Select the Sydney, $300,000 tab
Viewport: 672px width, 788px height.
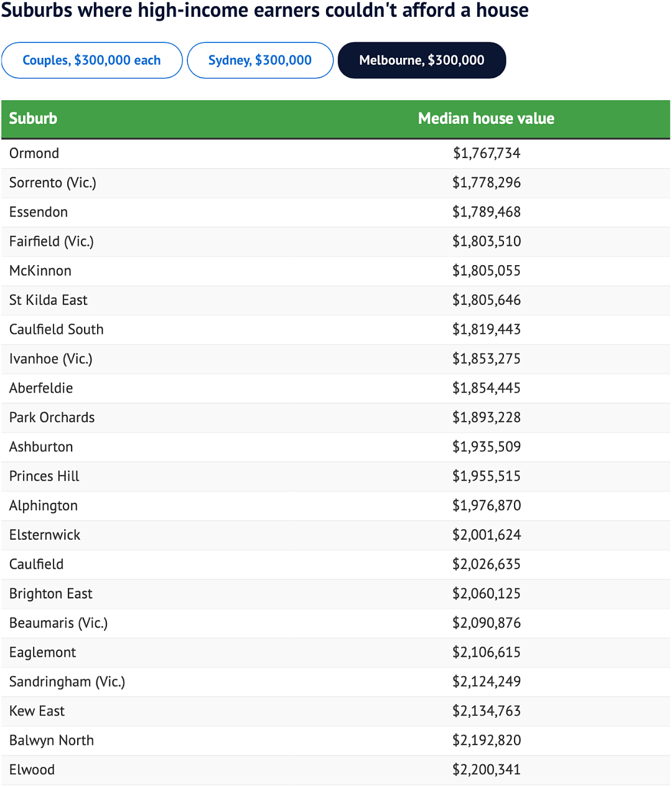click(x=260, y=60)
